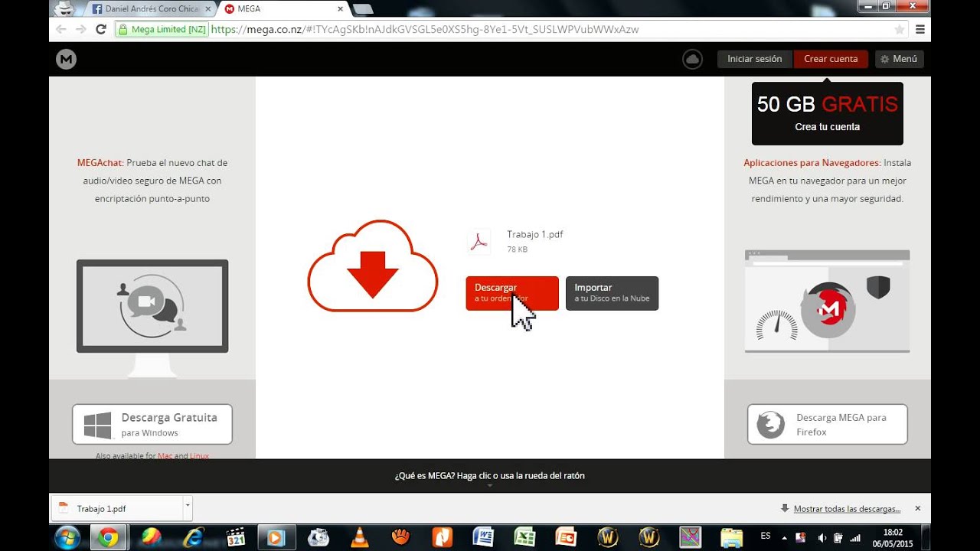Show hidden tray icons arrow

click(x=784, y=537)
